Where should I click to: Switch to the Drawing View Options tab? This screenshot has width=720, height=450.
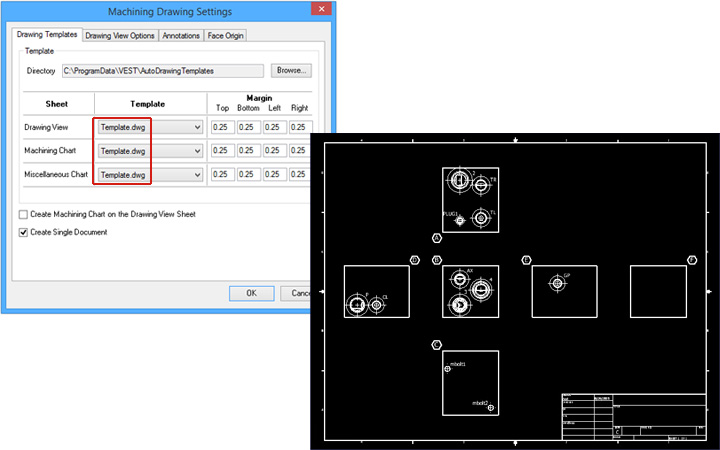coord(120,36)
